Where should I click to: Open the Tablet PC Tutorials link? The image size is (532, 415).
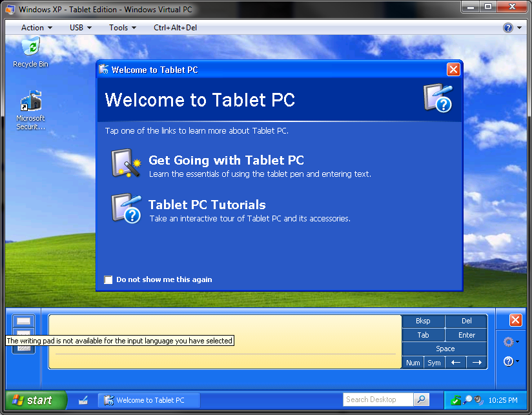point(207,205)
